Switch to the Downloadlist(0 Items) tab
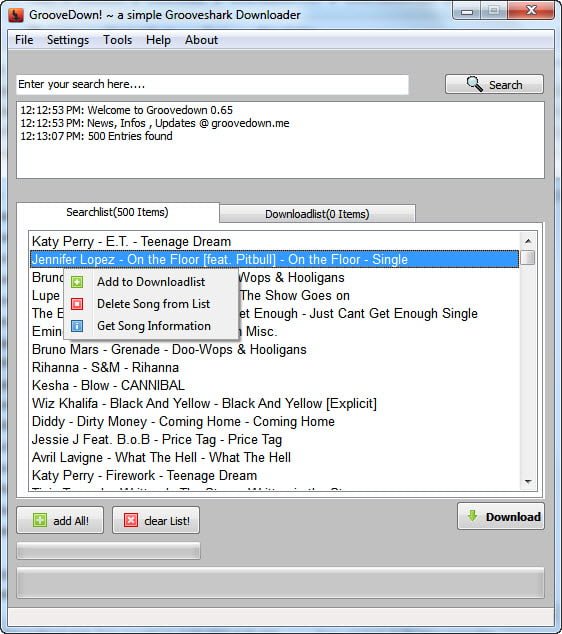Screen dimensions: 562x634 click(x=317, y=214)
